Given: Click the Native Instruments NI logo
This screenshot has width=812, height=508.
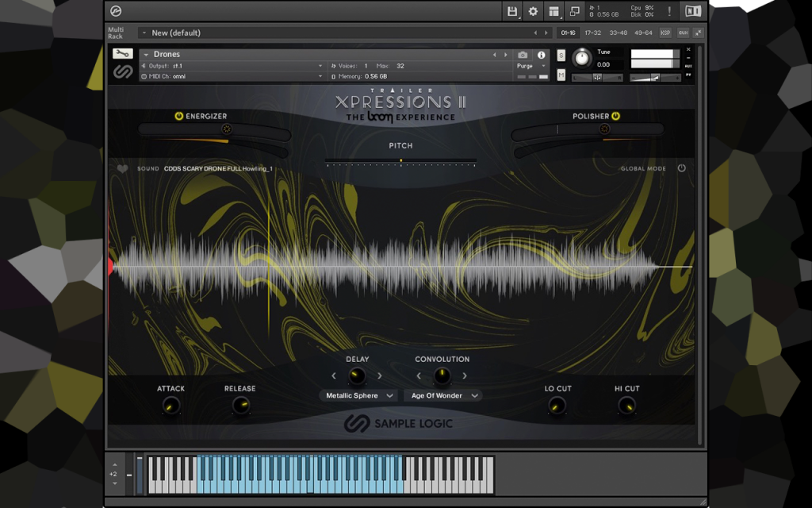Looking at the screenshot, I should coord(693,11).
